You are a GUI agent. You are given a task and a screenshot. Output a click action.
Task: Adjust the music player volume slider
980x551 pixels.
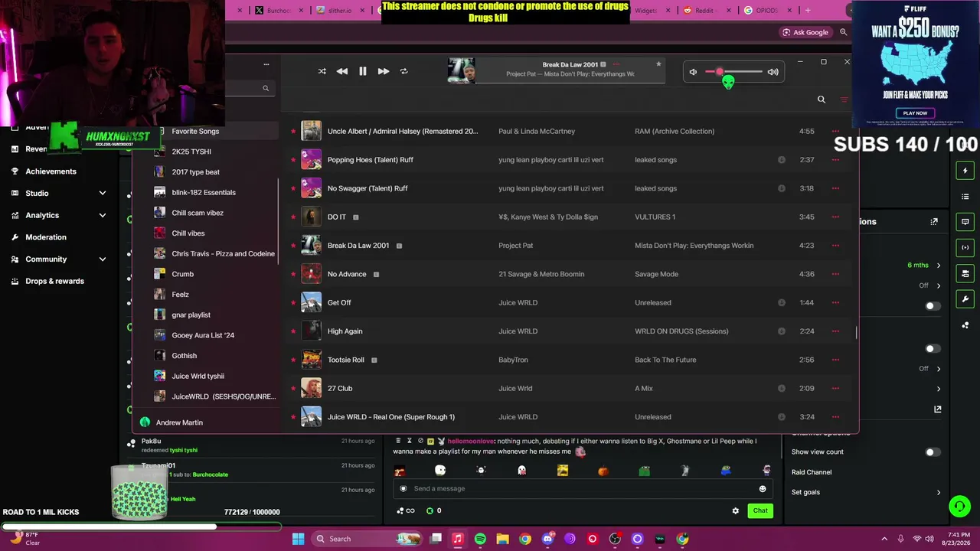tap(733, 72)
